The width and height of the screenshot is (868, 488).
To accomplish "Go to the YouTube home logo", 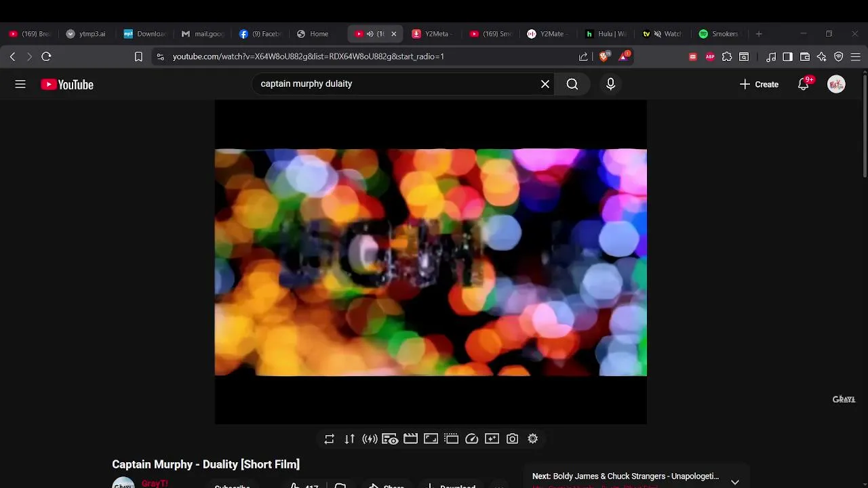I will (x=67, y=85).
